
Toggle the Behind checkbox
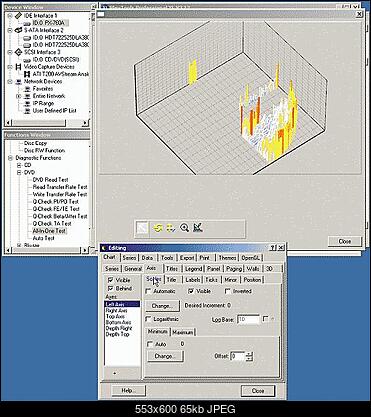click(x=110, y=288)
